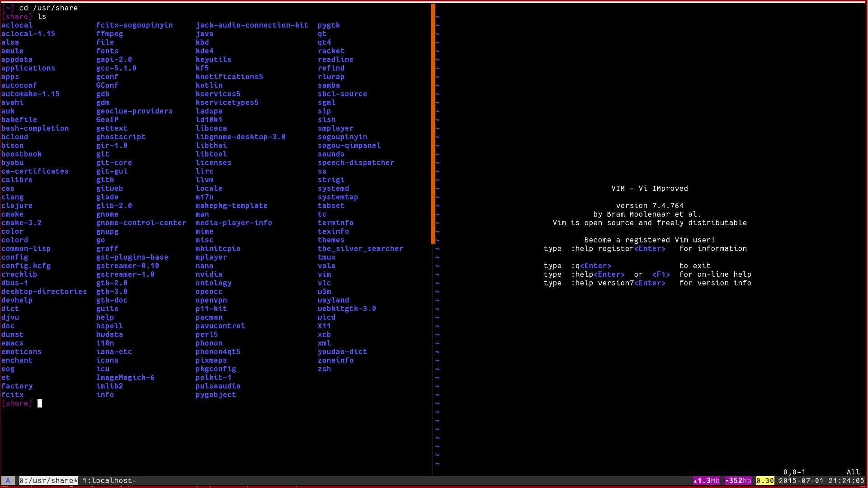Screen dimensions: 868x488
Task: Click the 'gst-plugins-base' entry
Action: (x=132, y=257)
